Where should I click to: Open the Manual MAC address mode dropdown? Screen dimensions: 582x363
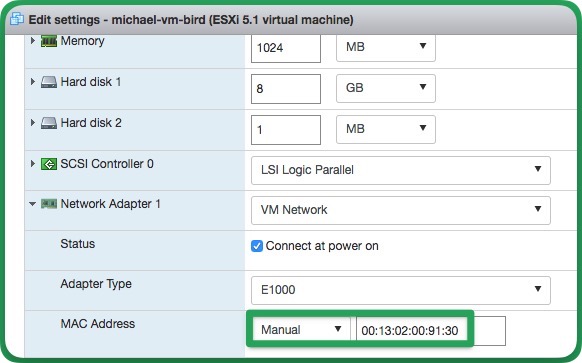[301, 330]
